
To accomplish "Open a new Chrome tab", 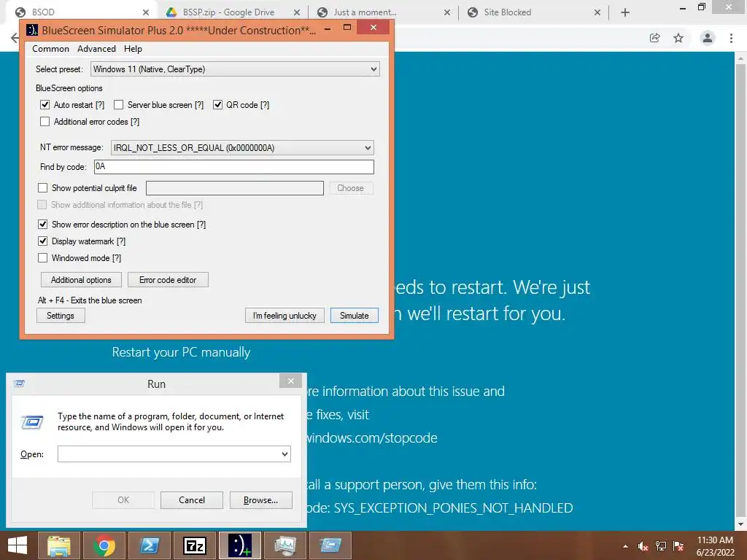I will (625, 12).
